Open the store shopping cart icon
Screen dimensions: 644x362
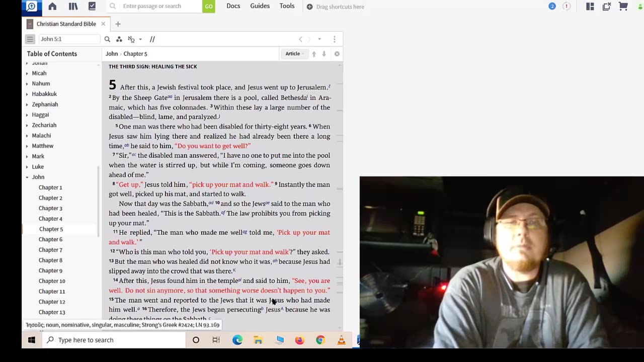click(623, 7)
